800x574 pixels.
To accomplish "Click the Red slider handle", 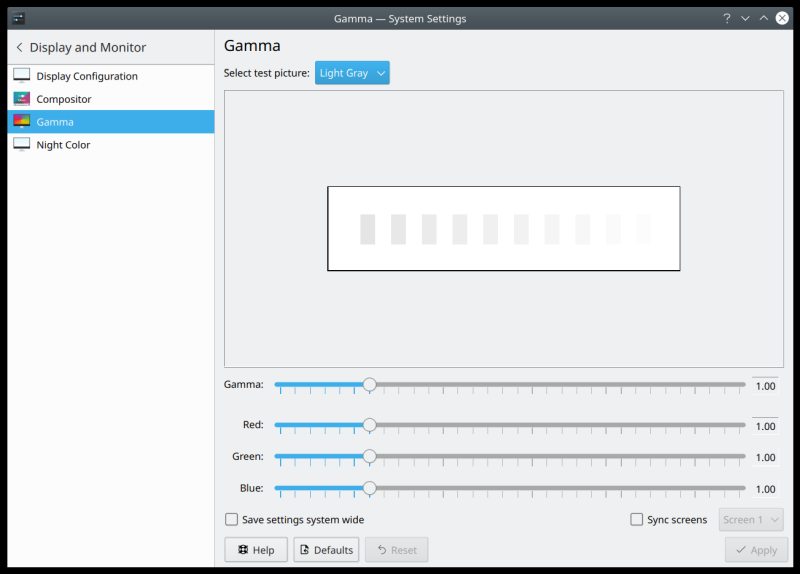I will coord(370,425).
